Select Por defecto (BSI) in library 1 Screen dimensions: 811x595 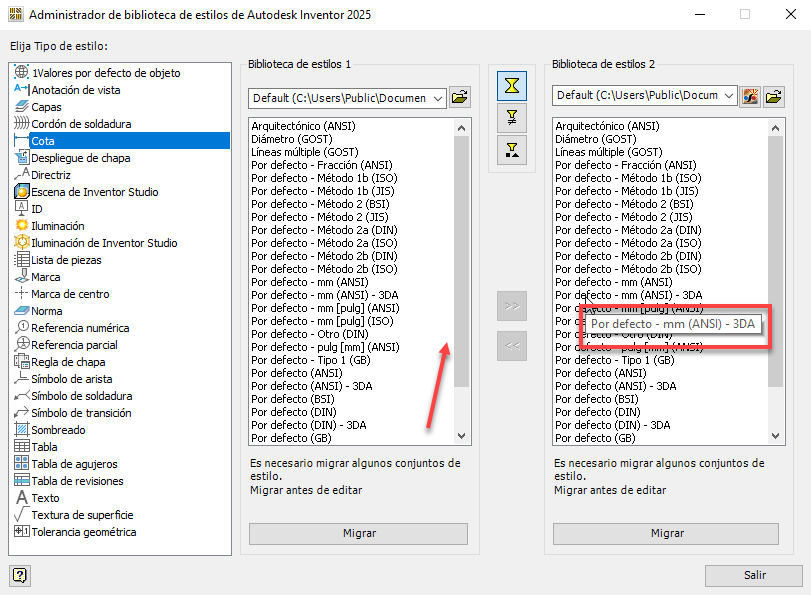coord(293,399)
